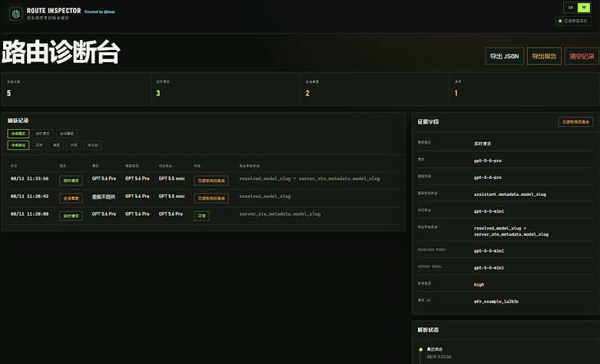Screen dimensions: 600x364
Task: Click the red 清空记录 button
Action: click(582, 56)
